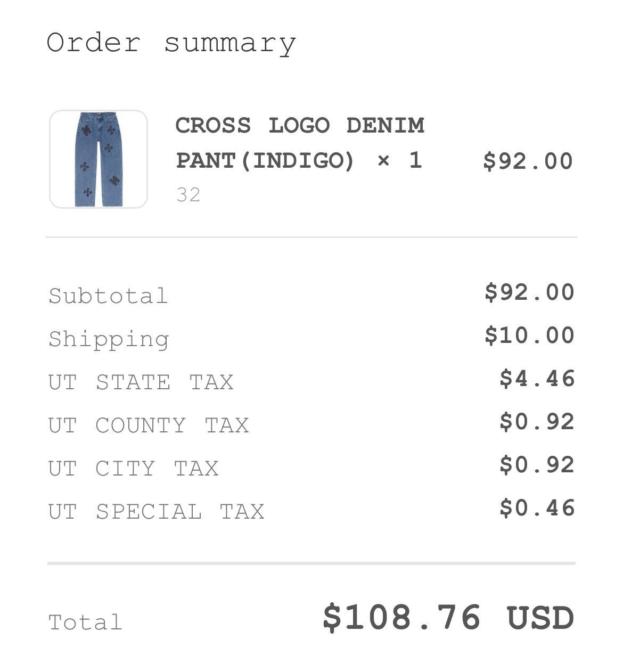Click the Order summary heading
The height and width of the screenshot is (672, 623).
pyautogui.click(x=171, y=43)
